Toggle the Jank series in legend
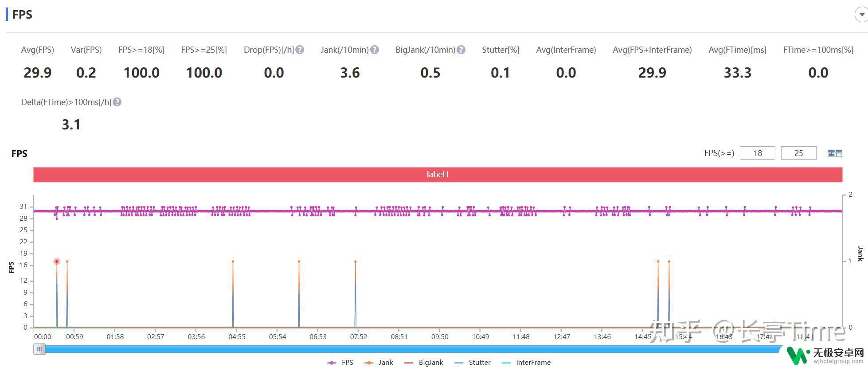Image resolution: width=868 pixels, height=367 pixels. pos(378,363)
